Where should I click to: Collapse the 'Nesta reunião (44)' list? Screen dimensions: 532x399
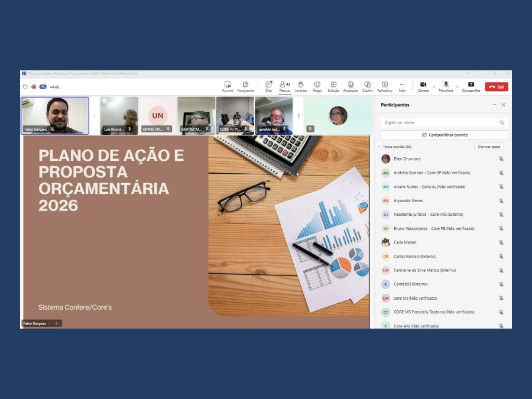(379, 147)
